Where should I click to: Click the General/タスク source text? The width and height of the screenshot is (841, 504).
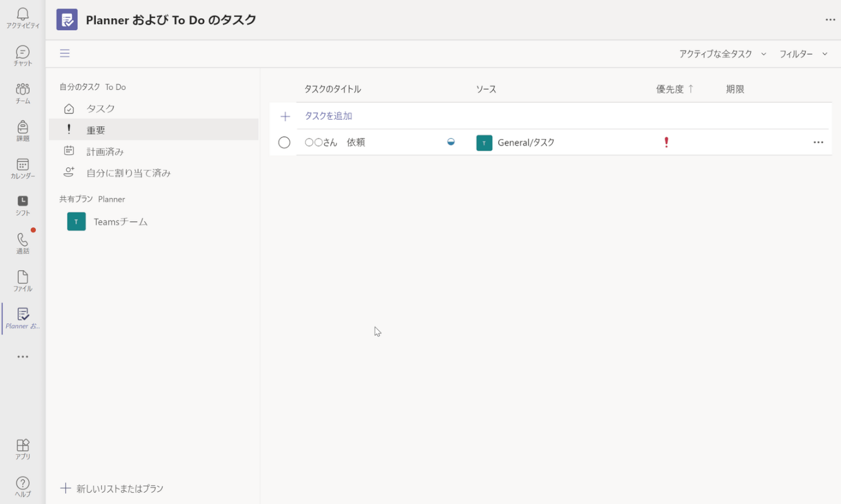[526, 142]
